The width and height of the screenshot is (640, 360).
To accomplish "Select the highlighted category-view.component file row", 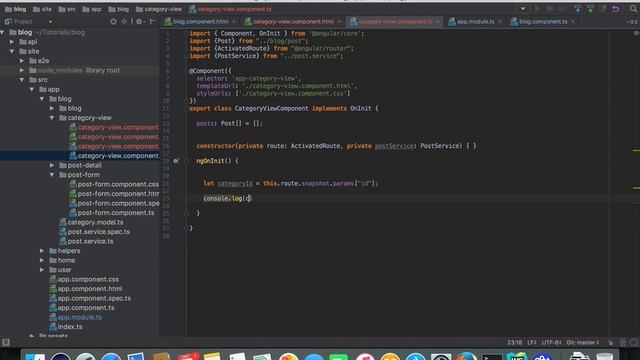I will pyautogui.click(x=80, y=156).
